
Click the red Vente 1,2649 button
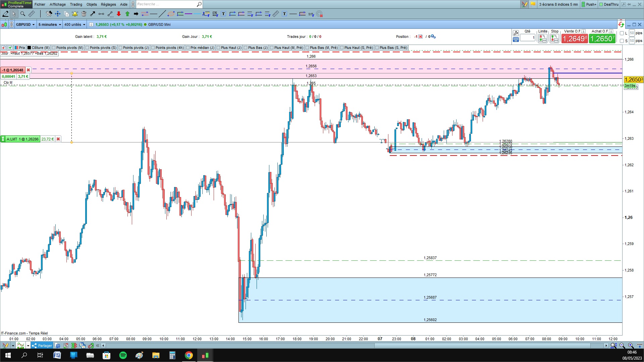tap(575, 39)
